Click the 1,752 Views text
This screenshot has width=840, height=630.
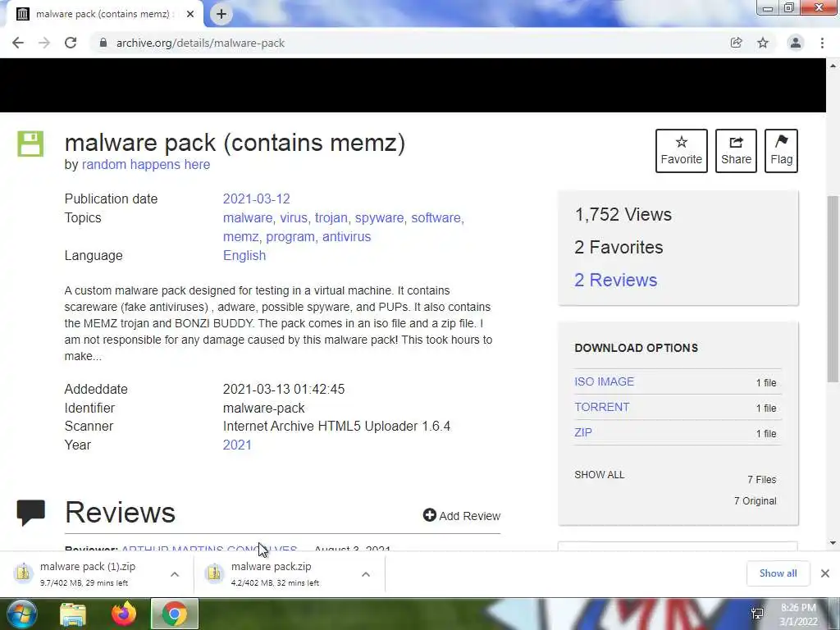pyautogui.click(x=623, y=214)
